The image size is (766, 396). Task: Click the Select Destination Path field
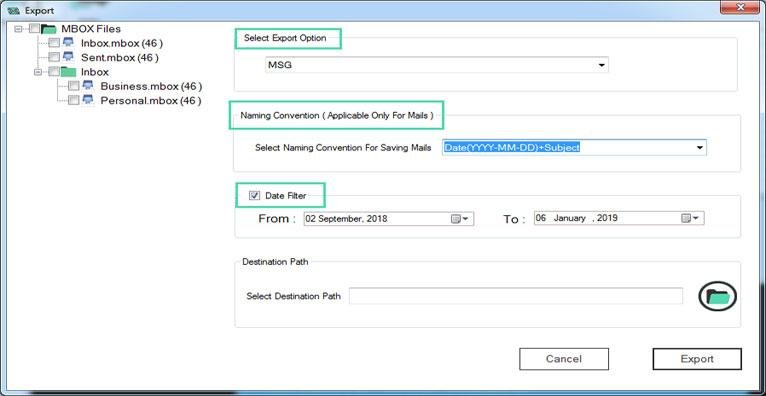coord(516,296)
